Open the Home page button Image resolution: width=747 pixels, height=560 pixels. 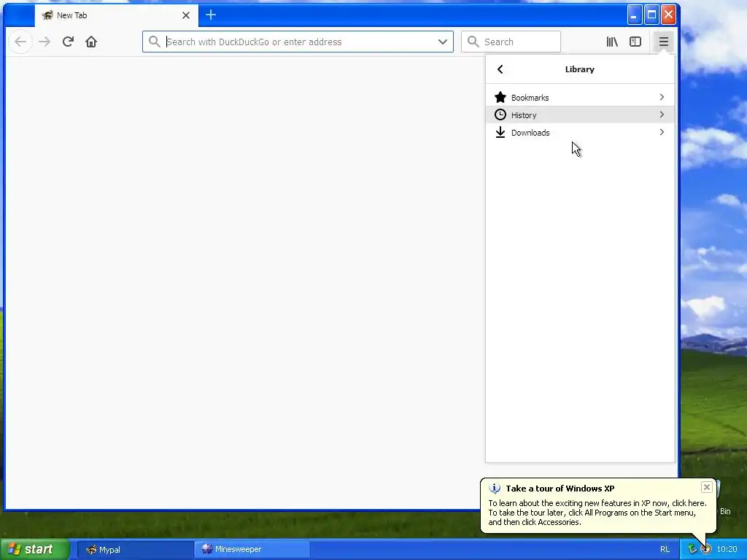91,42
